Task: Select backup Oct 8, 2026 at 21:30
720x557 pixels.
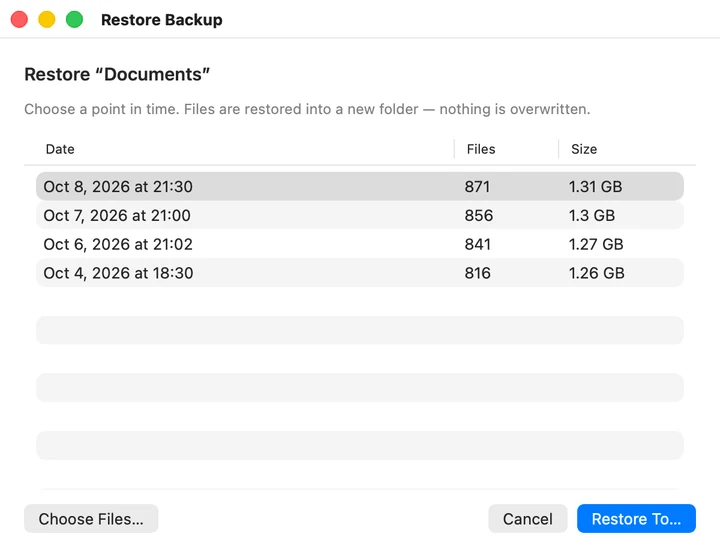Action: pos(360,186)
